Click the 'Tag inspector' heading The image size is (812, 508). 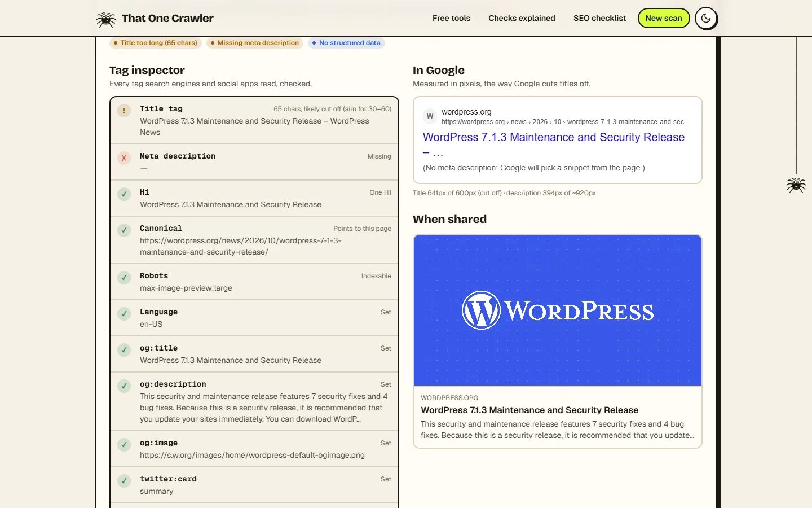click(x=147, y=70)
